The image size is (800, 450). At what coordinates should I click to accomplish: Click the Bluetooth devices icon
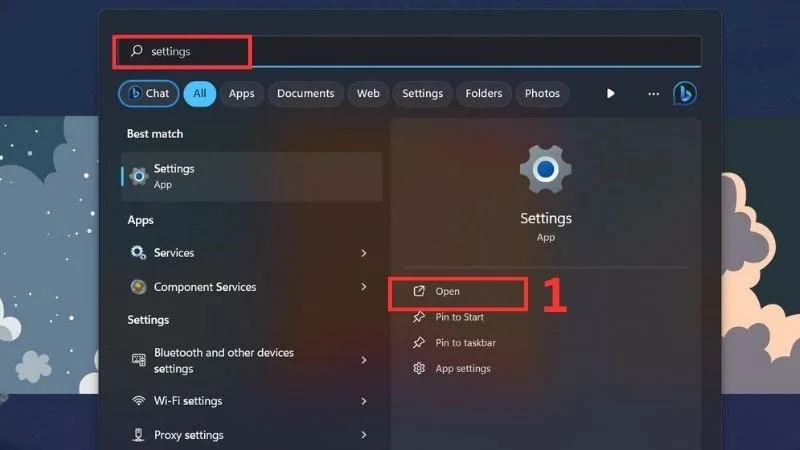[138, 360]
